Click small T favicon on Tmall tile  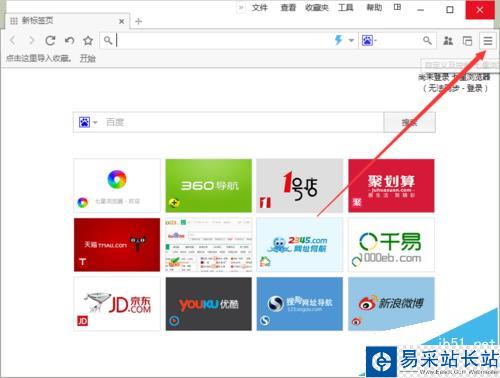click(x=82, y=262)
